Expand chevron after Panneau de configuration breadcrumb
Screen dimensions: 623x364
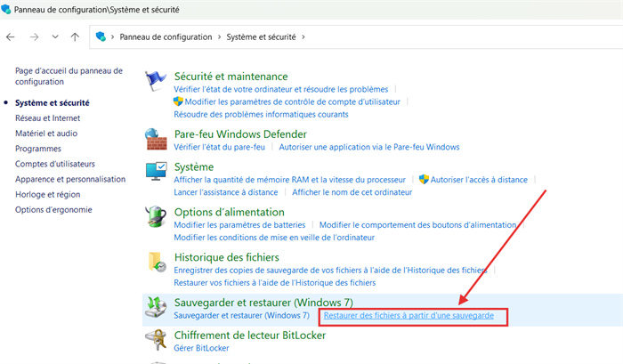tap(219, 37)
